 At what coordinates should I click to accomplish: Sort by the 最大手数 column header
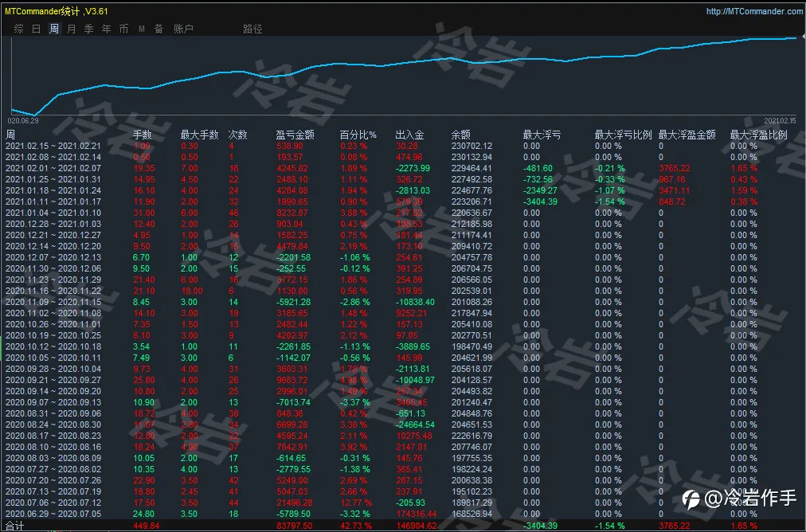[x=199, y=135]
